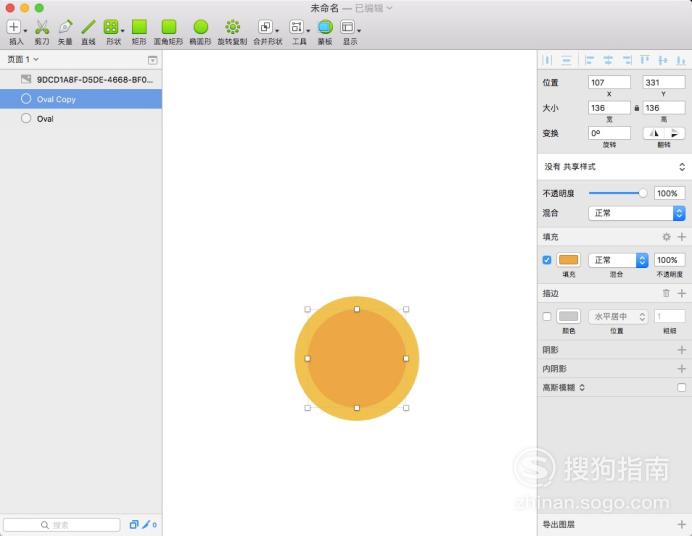The width and height of the screenshot is (692, 536).
Task: Select the Oval Copy layer
Action: (x=81, y=99)
